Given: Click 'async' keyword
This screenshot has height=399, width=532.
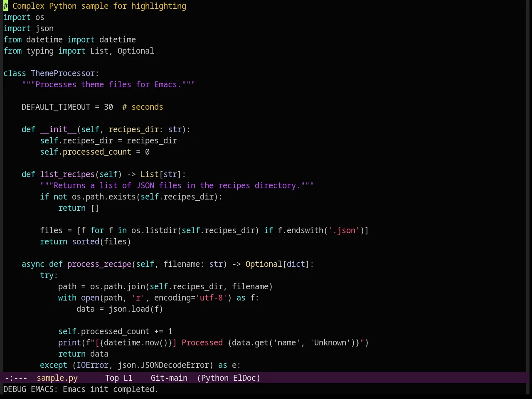Looking at the screenshot, I should [x=33, y=264].
